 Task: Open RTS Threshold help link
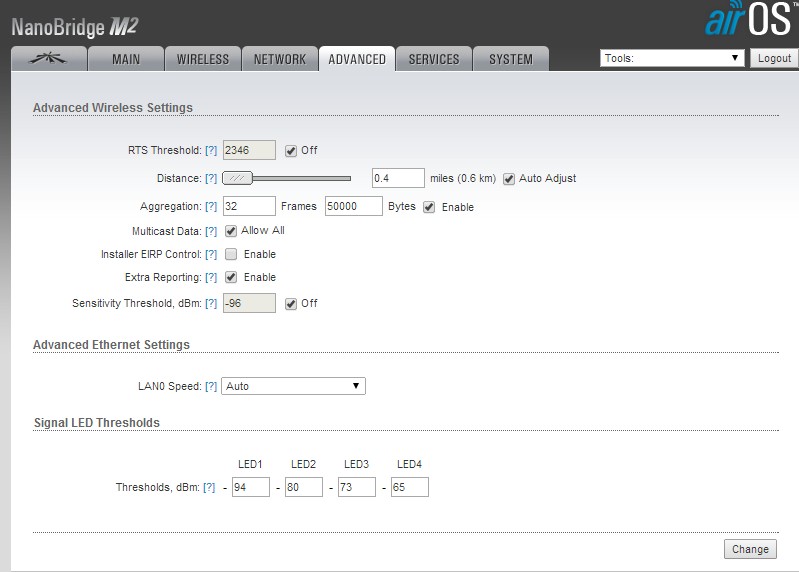(211, 150)
